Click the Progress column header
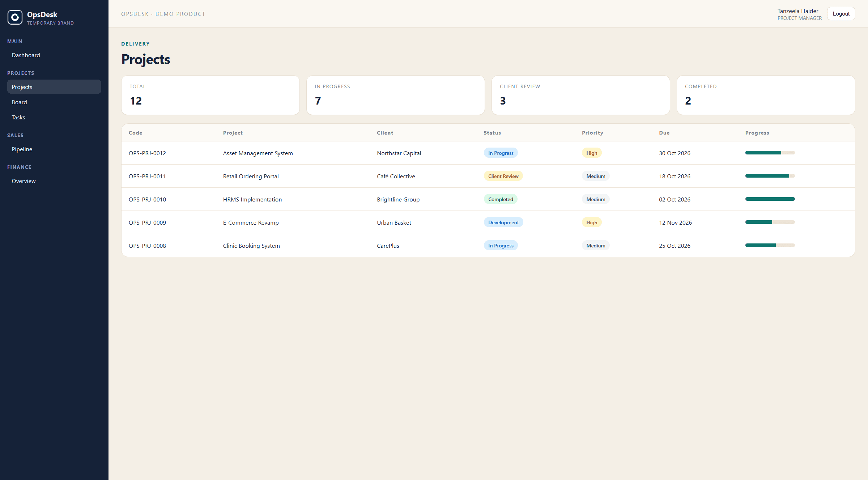Image resolution: width=868 pixels, height=480 pixels. point(757,133)
